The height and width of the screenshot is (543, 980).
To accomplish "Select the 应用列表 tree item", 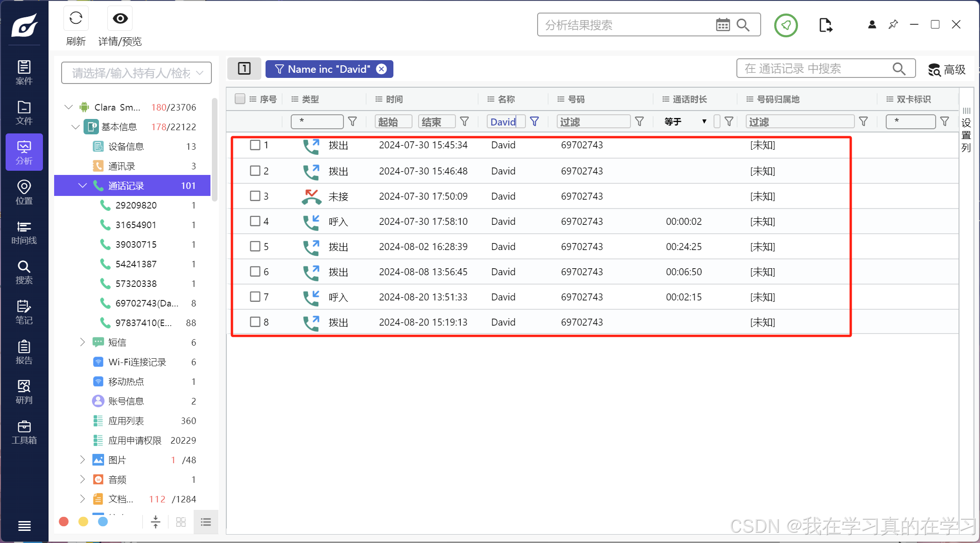I will tap(126, 421).
